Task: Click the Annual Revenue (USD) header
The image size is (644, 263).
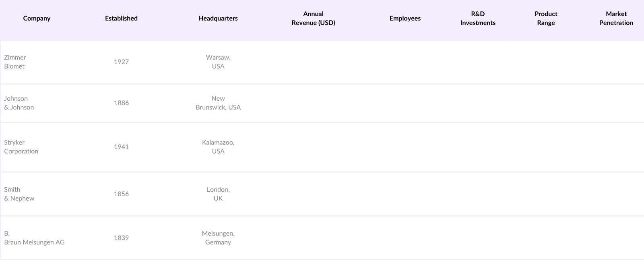Action: coord(313,19)
